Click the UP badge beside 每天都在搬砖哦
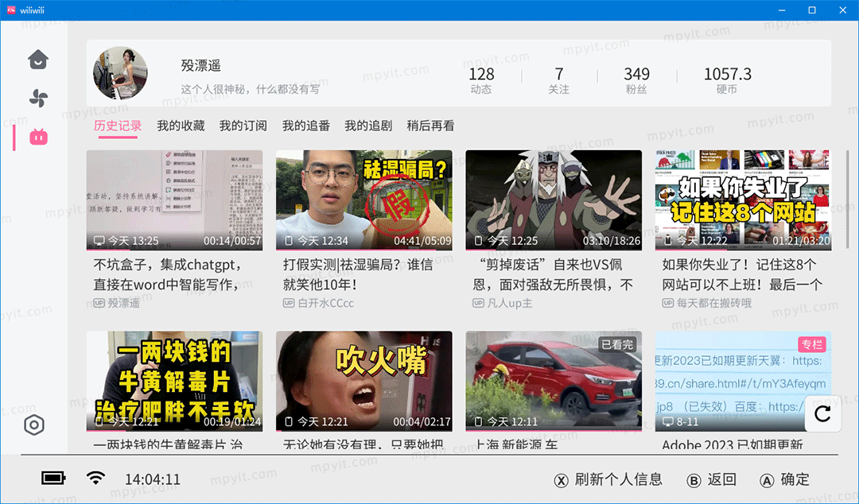The image size is (859, 504). 668,303
